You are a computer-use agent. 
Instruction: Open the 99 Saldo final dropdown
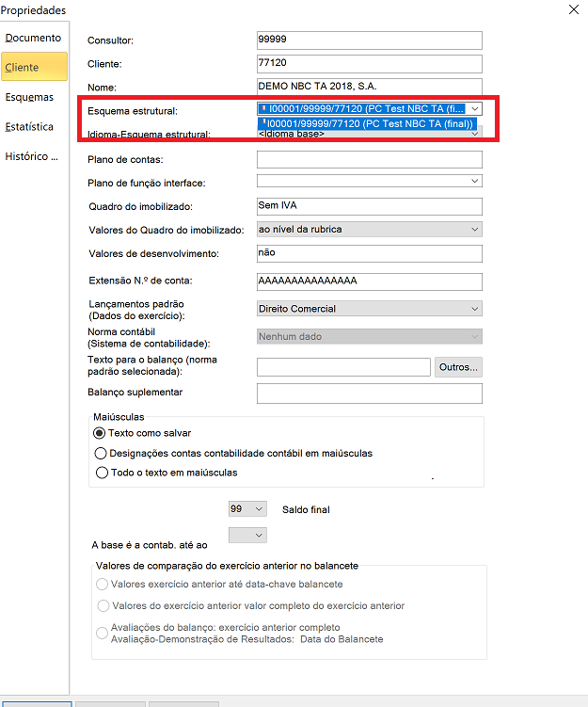coord(247,509)
